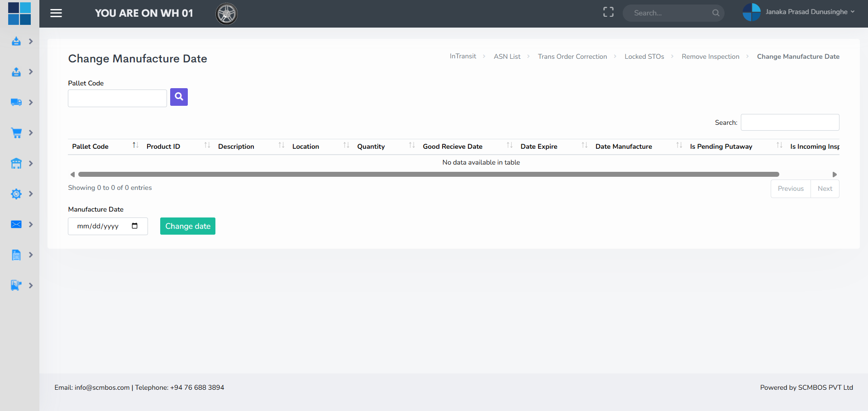The image size is (868, 411).
Task: Expand the envelope menu chevron
Action: (31, 224)
